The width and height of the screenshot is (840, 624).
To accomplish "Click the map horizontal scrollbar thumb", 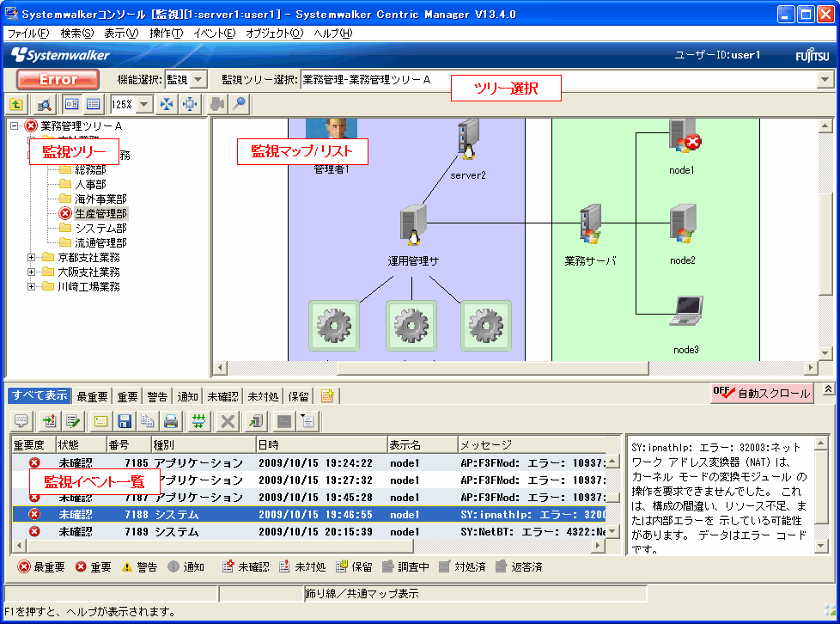I will (493, 368).
